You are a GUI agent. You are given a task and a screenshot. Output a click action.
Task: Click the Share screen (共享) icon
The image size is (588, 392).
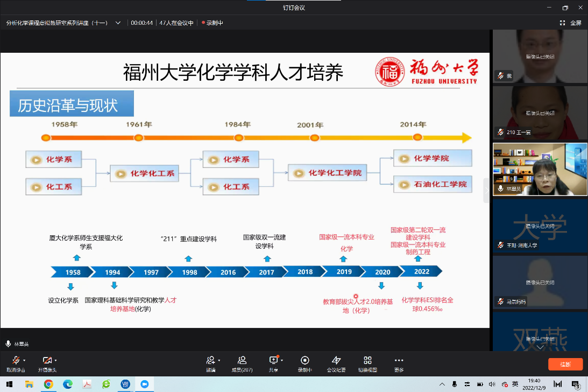[x=273, y=360]
